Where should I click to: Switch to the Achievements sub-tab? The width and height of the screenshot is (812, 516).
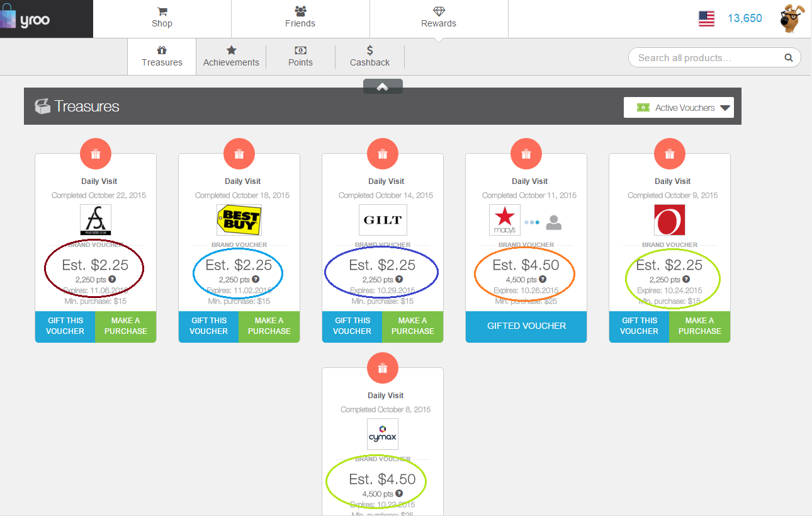point(231,57)
